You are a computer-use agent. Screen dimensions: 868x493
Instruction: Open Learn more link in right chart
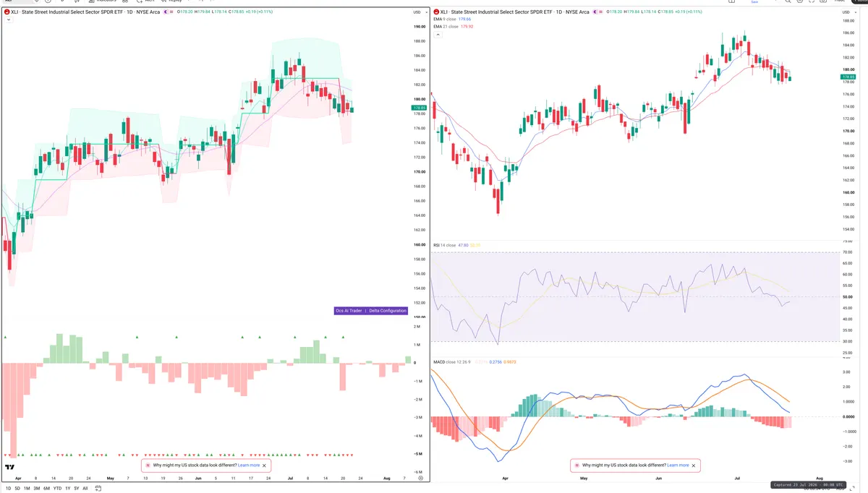[x=678, y=466]
